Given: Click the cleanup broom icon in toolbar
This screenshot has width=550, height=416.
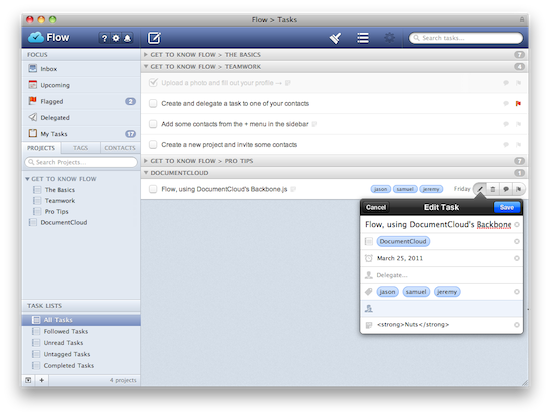Looking at the screenshot, I should (335, 38).
